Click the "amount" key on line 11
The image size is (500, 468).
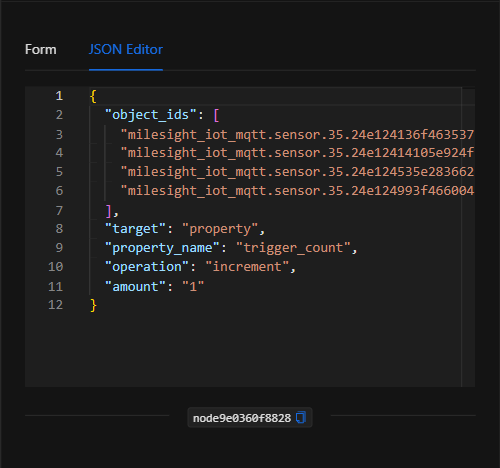(x=136, y=287)
